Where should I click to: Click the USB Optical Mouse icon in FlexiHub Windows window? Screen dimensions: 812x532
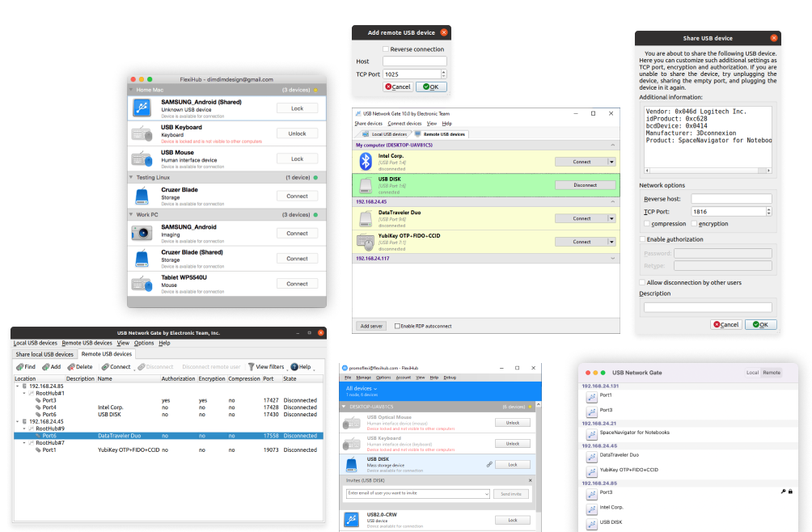[x=352, y=423]
